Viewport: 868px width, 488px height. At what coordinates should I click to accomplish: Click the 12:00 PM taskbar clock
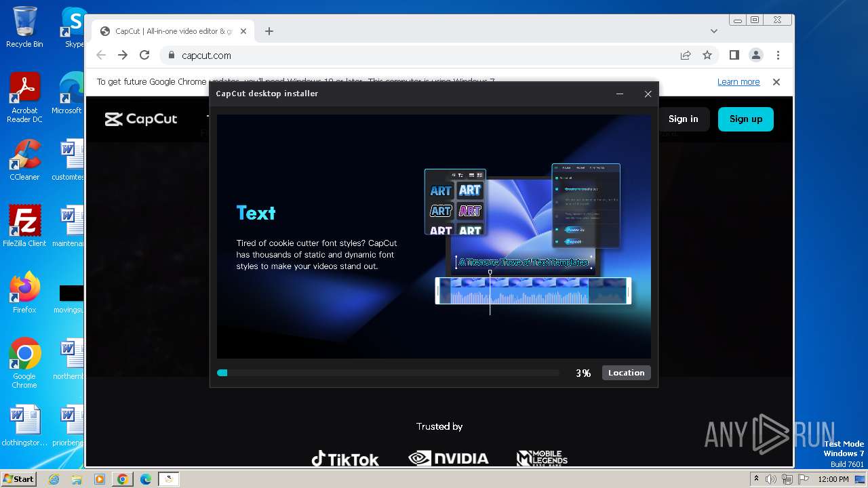pos(833,479)
